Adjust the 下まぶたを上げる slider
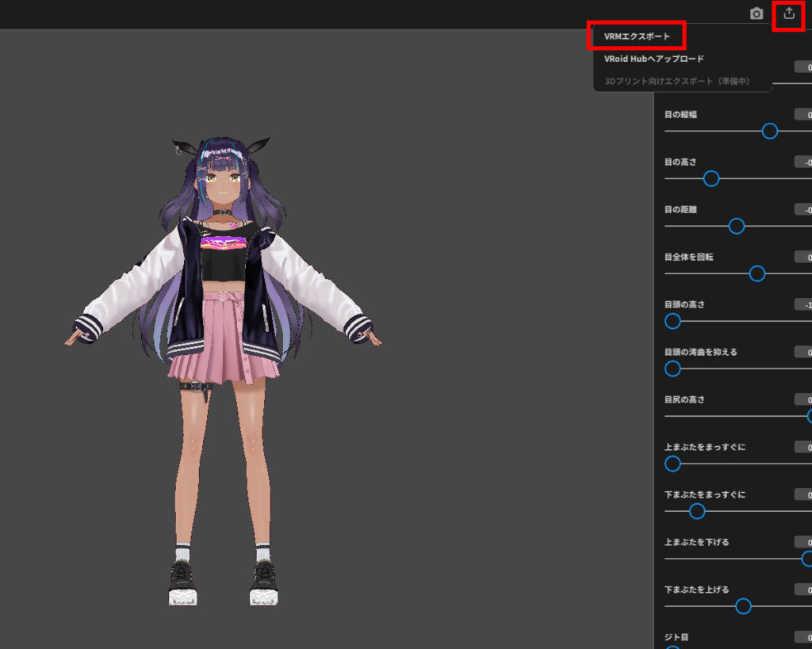The width and height of the screenshot is (812, 649). coord(742,606)
